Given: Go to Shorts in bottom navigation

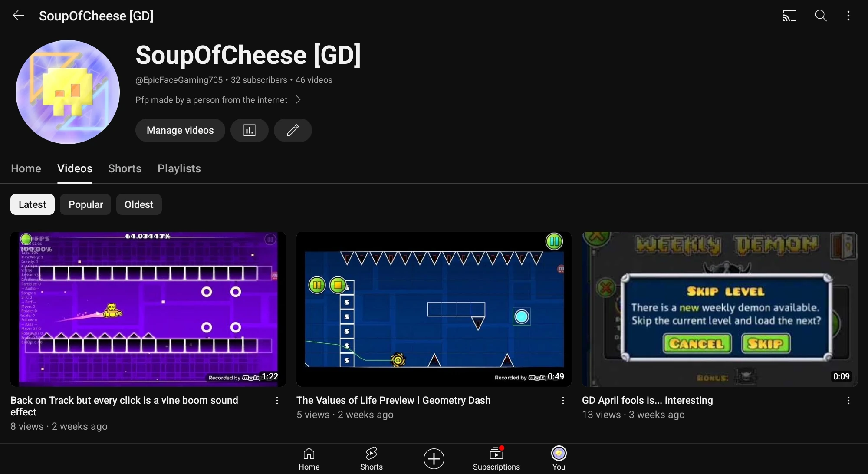Looking at the screenshot, I should point(371,459).
